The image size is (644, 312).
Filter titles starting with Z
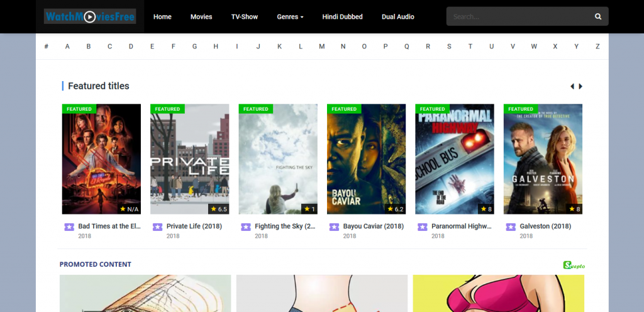point(597,47)
